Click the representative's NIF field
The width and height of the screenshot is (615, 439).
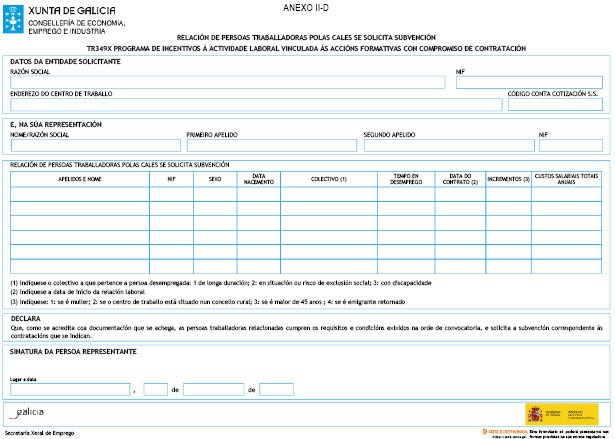(570, 146)
